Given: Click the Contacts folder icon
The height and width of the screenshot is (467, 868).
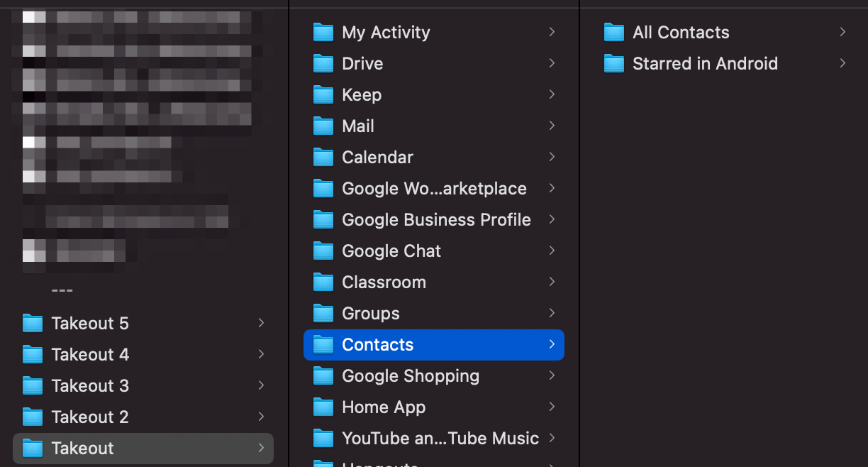Looking at the screenshot, I should (323, 345).
